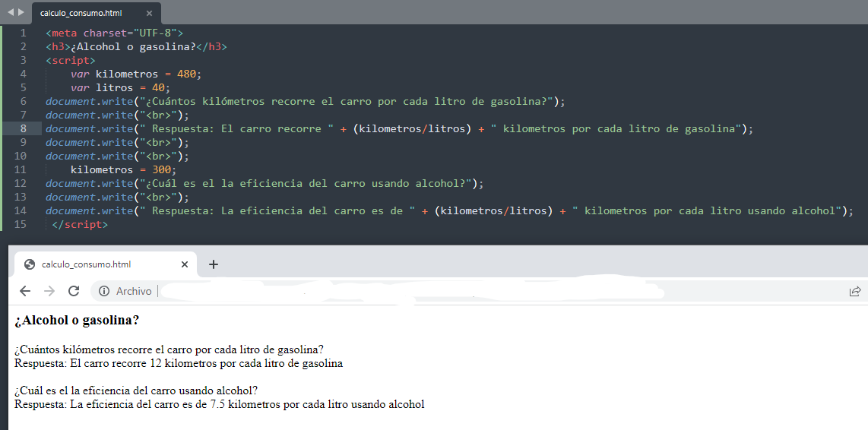Image resolution: width=868 pixels, height=430 pixels.
Task: Click the value 40 on line 5
Action: click(158, 88)
